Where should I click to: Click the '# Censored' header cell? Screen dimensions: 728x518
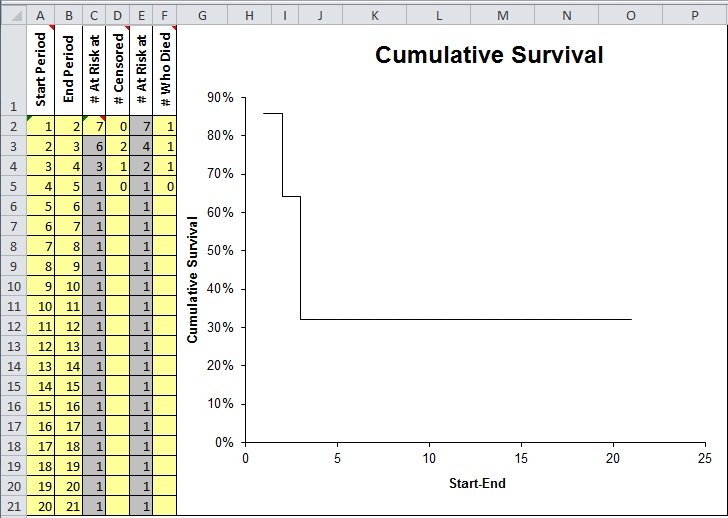[118, 70]
